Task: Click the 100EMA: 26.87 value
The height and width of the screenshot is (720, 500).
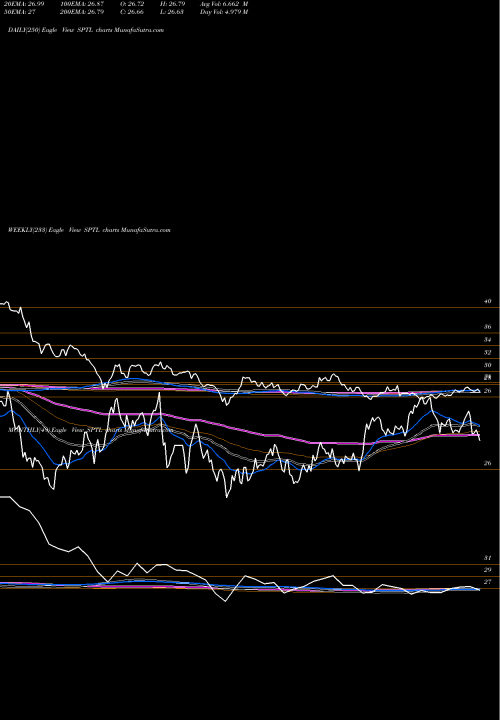Action: tap(82, 4)
